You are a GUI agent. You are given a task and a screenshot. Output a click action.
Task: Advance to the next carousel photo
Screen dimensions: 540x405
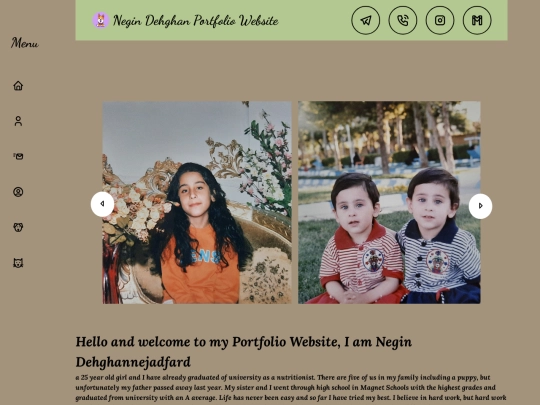click(x=480, y=206)
